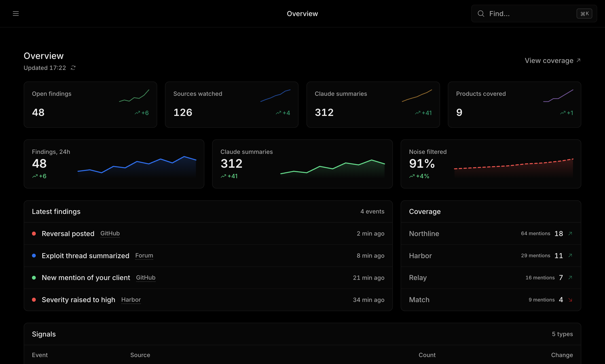
Task: Click the red dot beside Severity raised
Action: coord(34,300)
